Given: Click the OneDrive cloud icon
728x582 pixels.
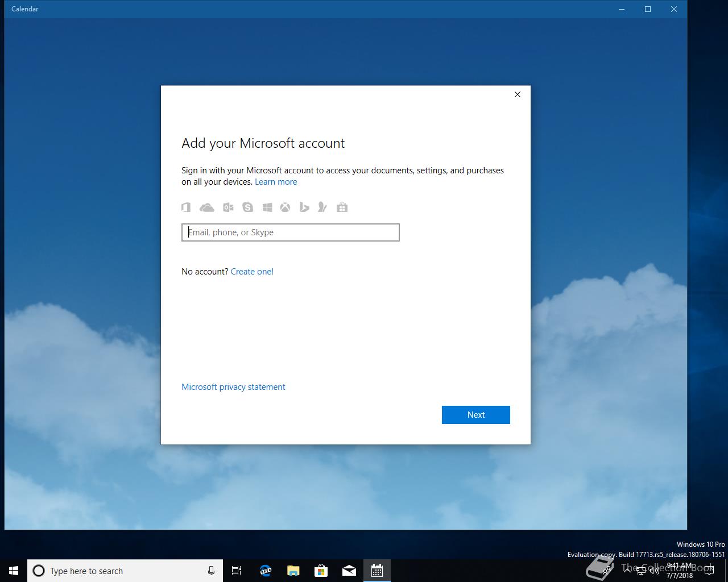Looking at the screenshot, I should [x=207, y=207].
